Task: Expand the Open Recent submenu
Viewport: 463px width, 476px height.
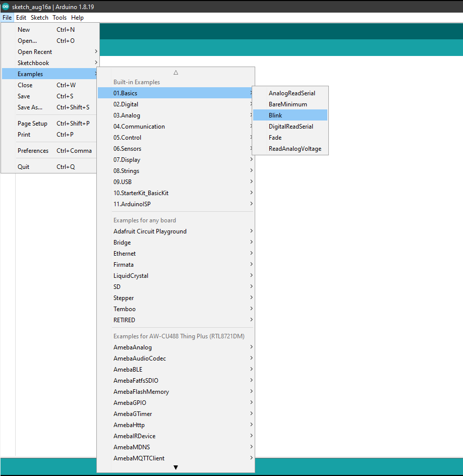Action: click(50, 52)
